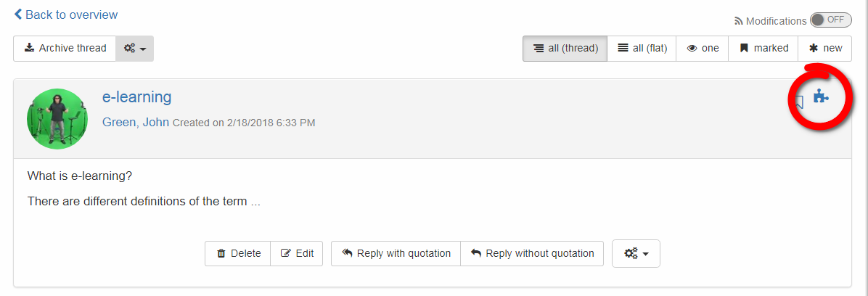Click the Archive thread button

click(x=65, y=49)
